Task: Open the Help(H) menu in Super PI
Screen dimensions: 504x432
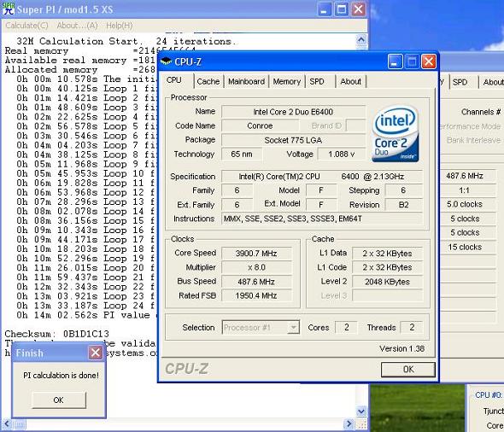Action: (120, 26)
